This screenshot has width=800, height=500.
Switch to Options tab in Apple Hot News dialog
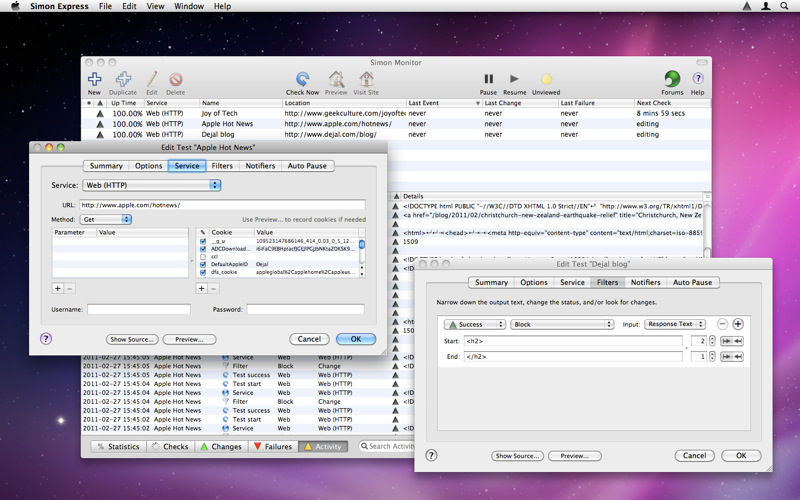[x=148, y=166]
